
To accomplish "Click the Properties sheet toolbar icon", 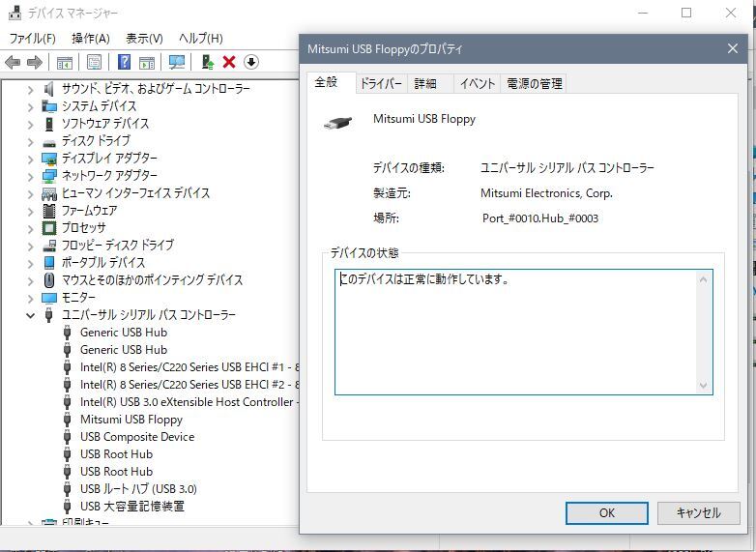I will point(94,62).
